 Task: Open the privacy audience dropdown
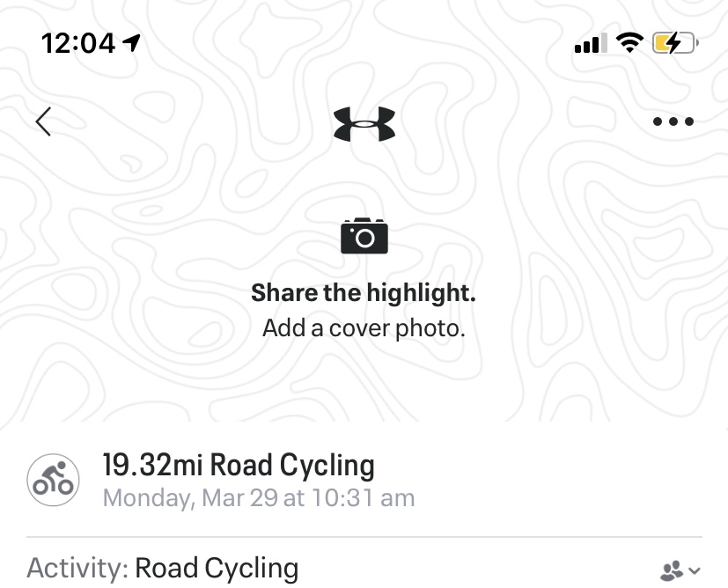pyautogui.click(x=680, y=570)
